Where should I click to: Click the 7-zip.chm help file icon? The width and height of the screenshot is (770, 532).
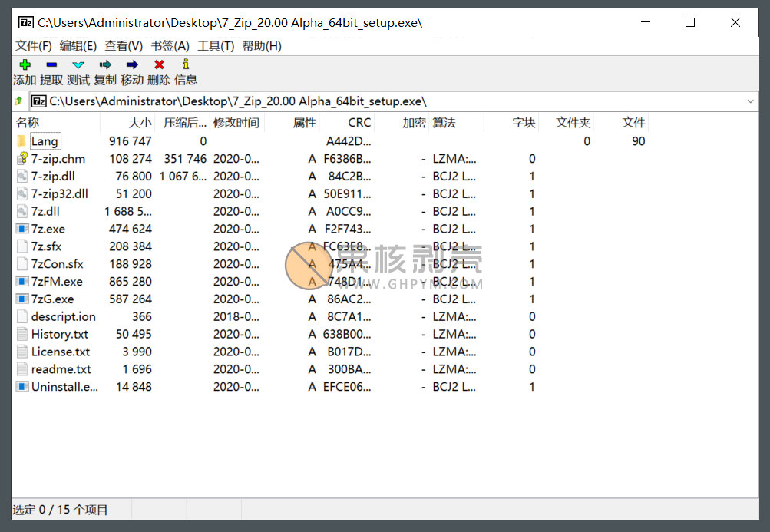pyautogui.click(x=21, y=159)
